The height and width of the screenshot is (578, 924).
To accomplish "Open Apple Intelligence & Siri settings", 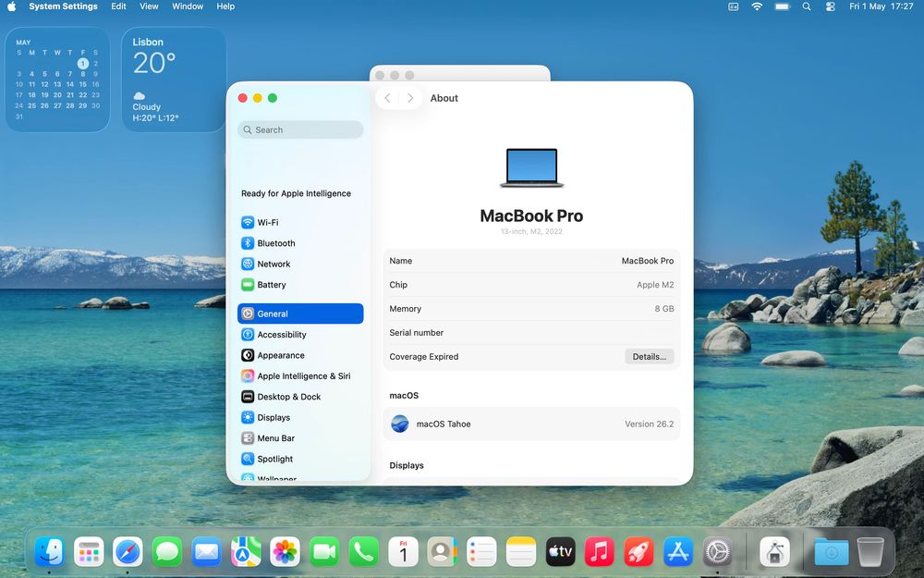I will (300, 375).
